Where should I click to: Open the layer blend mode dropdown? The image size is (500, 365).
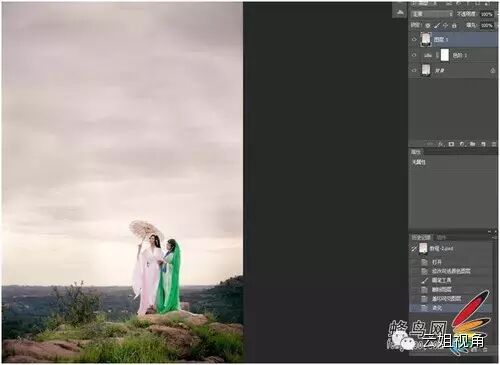pos(432,14)
